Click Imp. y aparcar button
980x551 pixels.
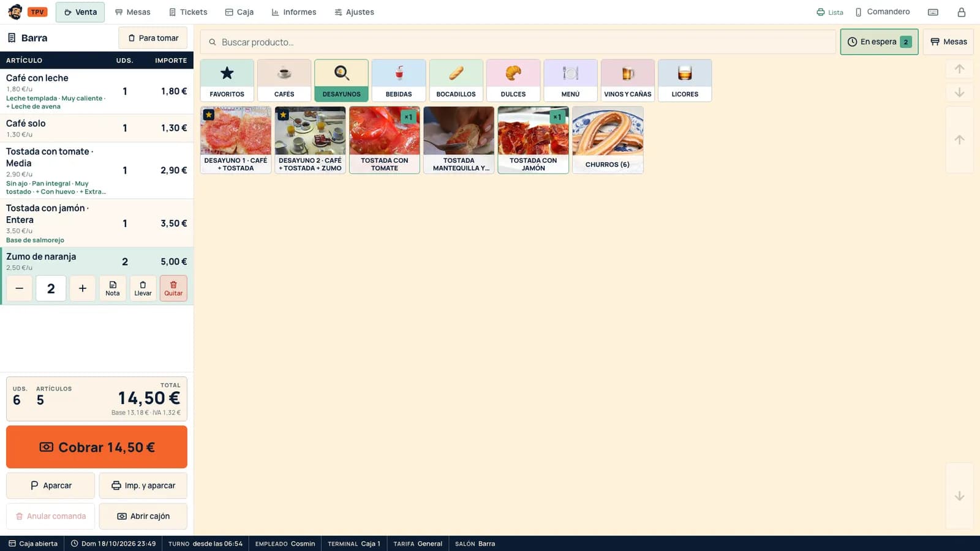click(x=143, y=485)
